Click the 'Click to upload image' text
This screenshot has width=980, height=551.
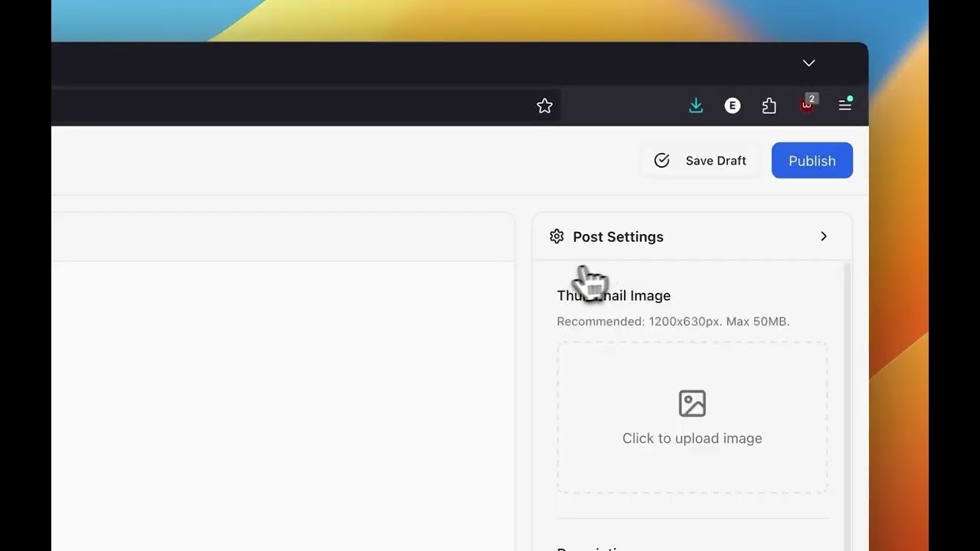pyautogui.click(x=692, y=438)
